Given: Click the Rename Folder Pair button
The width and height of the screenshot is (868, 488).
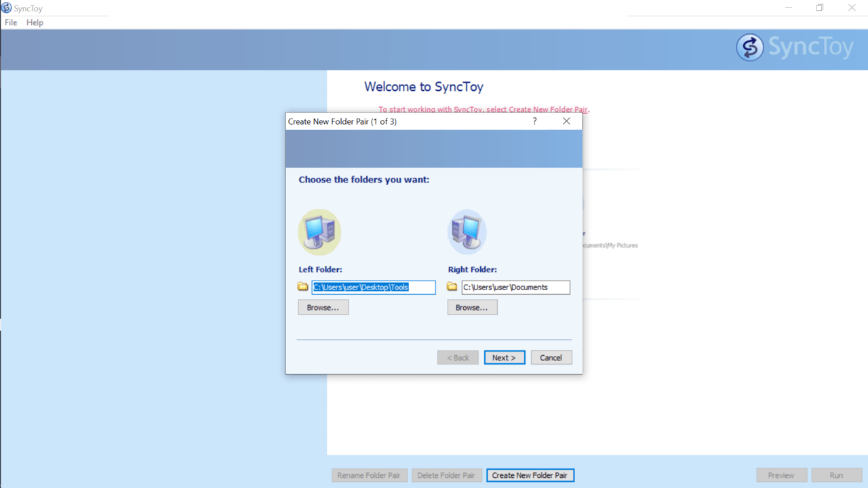Looking at the screenshot, I should pos(370,475).
